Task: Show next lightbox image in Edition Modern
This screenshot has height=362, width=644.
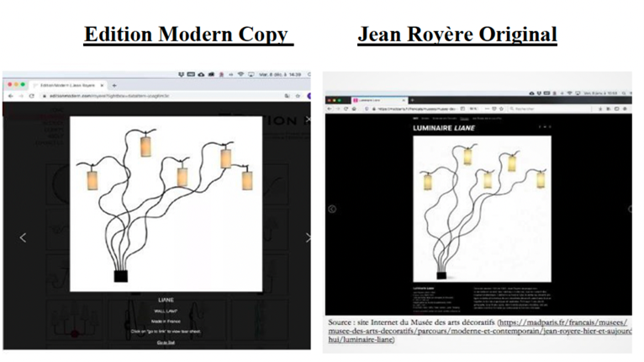Action: click(308, 237)
